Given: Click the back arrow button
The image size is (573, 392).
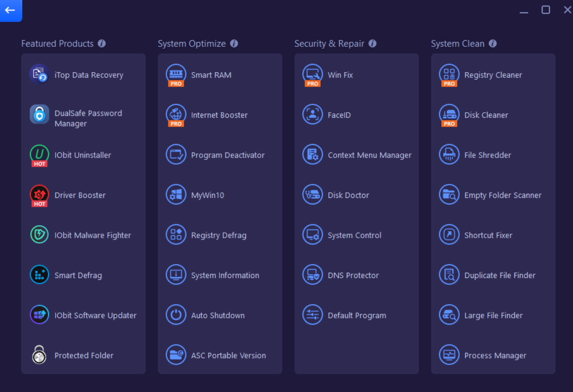Looking at the screenshot, I should (10, 10).
